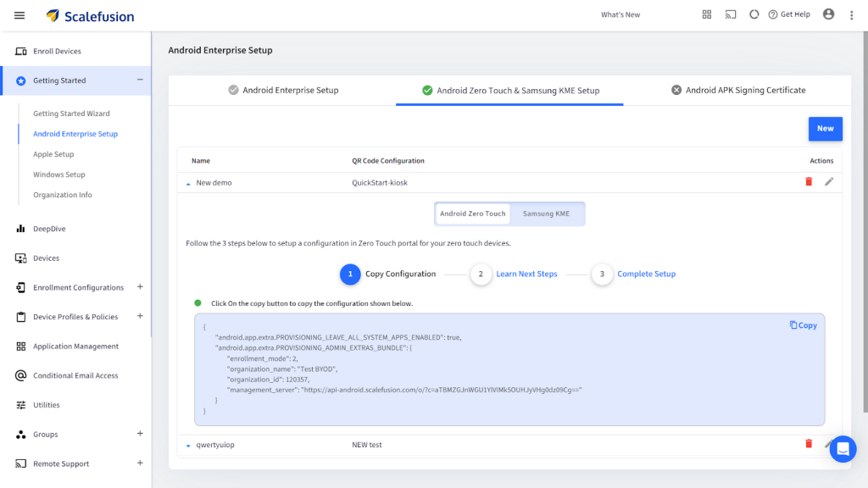Click the apps grid icon in header

click(707, 15)
